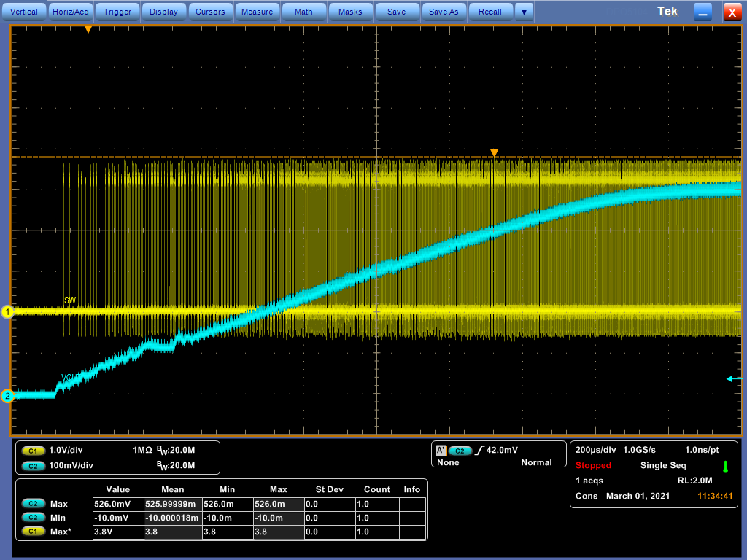The height and width of the screenshot is (560, 747).
Task: Minimize the Tek oscilloscope window
Action: click(x=703, y=12)
